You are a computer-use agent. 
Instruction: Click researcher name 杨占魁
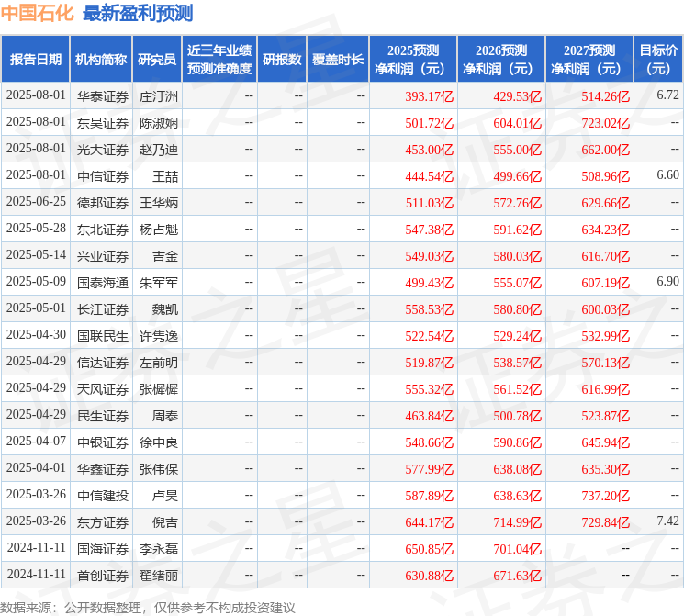point(158,230)
